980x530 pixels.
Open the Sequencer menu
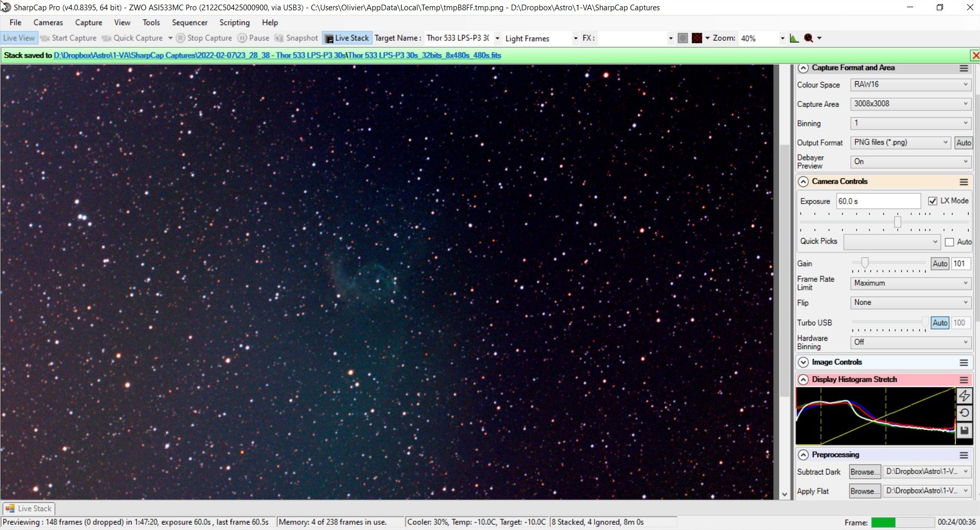[190, 23]
